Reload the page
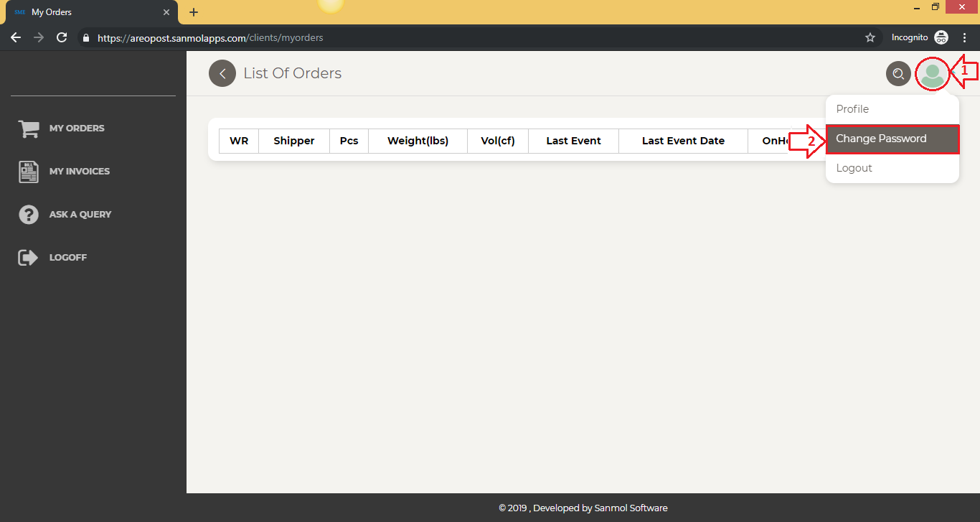The width and height of the screenshot is (980, 522). [x=62, y=37]
